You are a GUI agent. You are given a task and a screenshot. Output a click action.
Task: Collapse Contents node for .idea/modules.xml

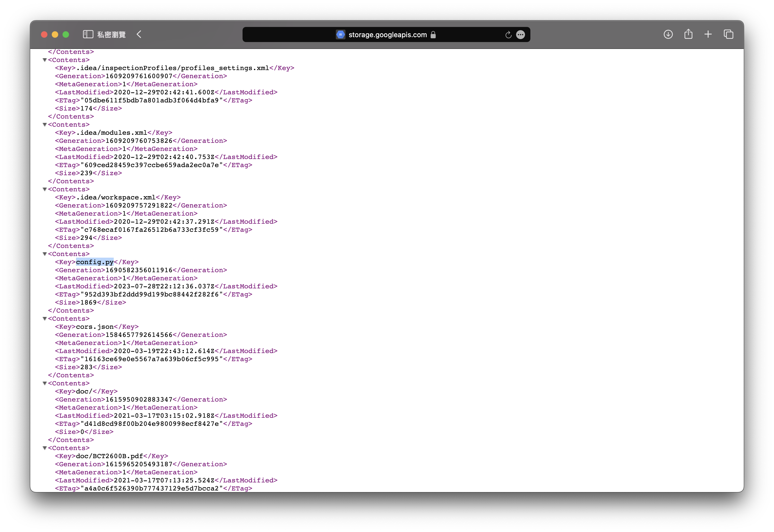(x=45, y=125)
